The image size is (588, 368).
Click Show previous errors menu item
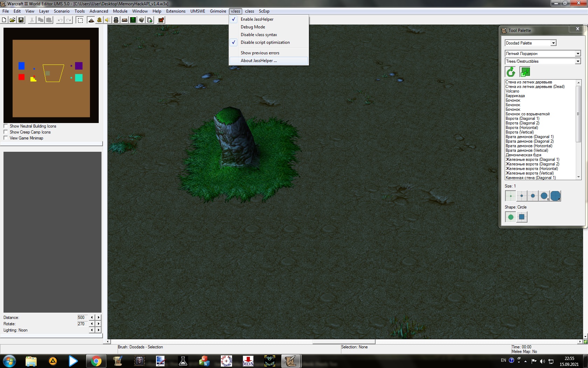click(269, 53)
